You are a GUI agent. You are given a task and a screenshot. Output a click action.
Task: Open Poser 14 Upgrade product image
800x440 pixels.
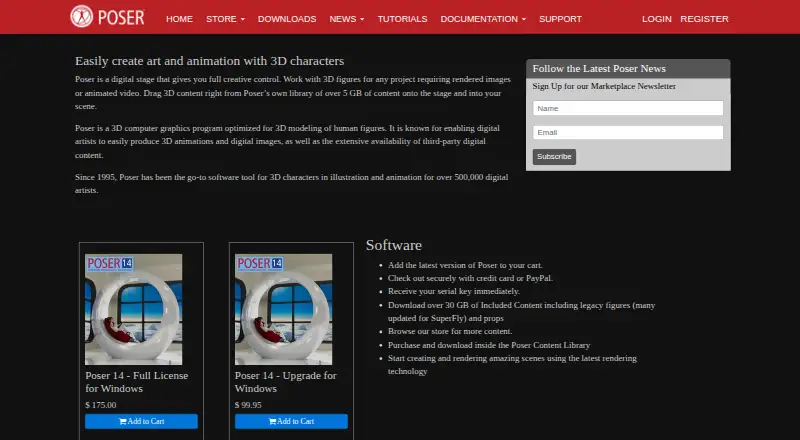[283, 309]
